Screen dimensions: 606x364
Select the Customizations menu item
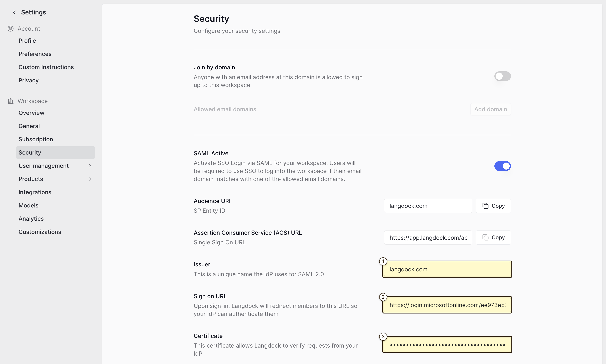pyautogui.click(x=40, y=232)
